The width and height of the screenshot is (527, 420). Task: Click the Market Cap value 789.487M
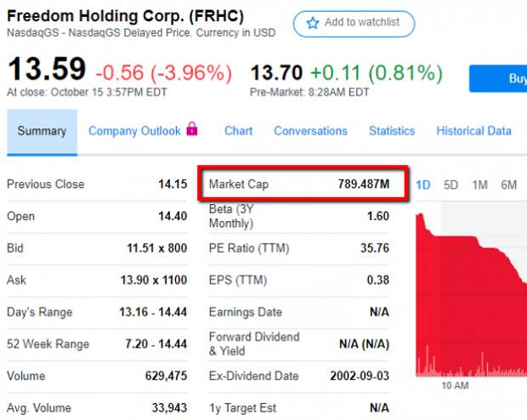point(364,184)
